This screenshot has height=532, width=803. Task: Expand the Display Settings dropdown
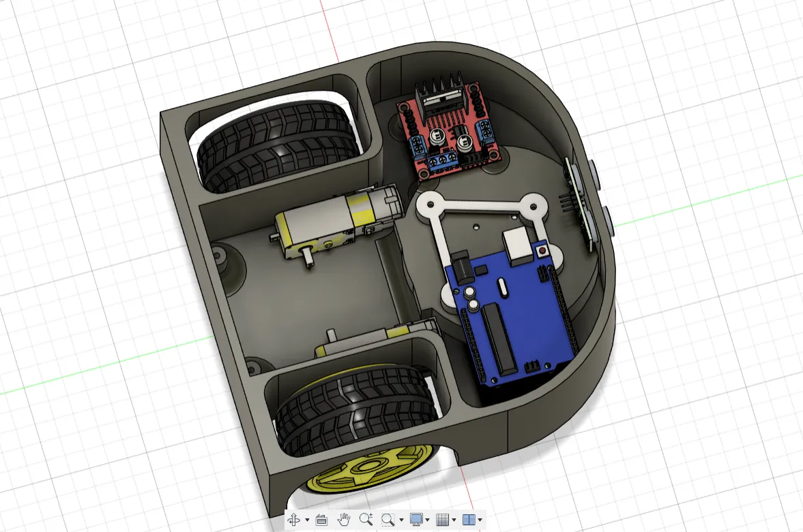[428, 520]
